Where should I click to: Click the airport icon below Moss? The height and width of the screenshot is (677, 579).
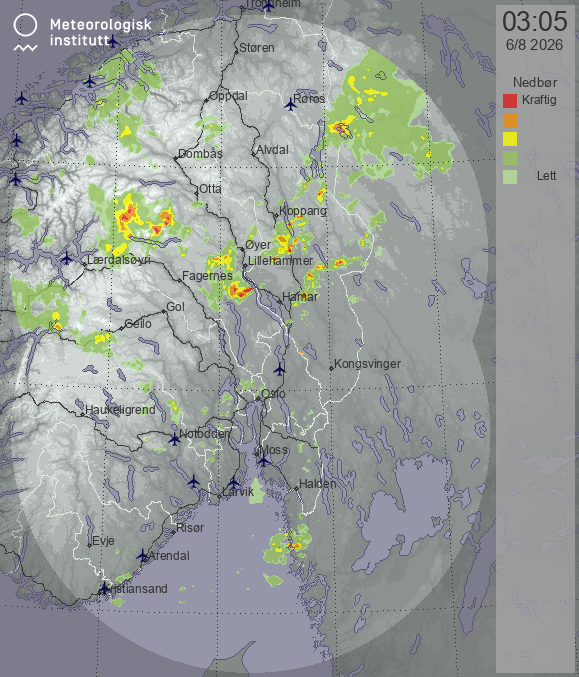coord(263,461)
